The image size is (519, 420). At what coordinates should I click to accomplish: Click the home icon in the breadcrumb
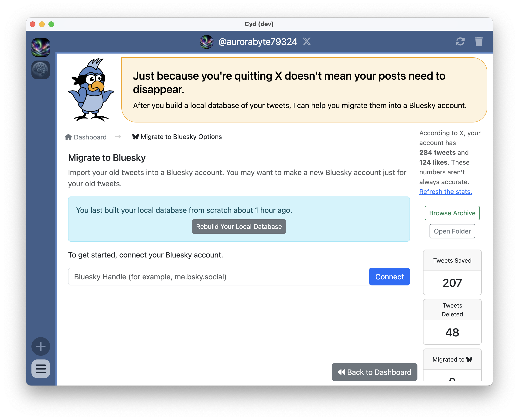(68, 137)
